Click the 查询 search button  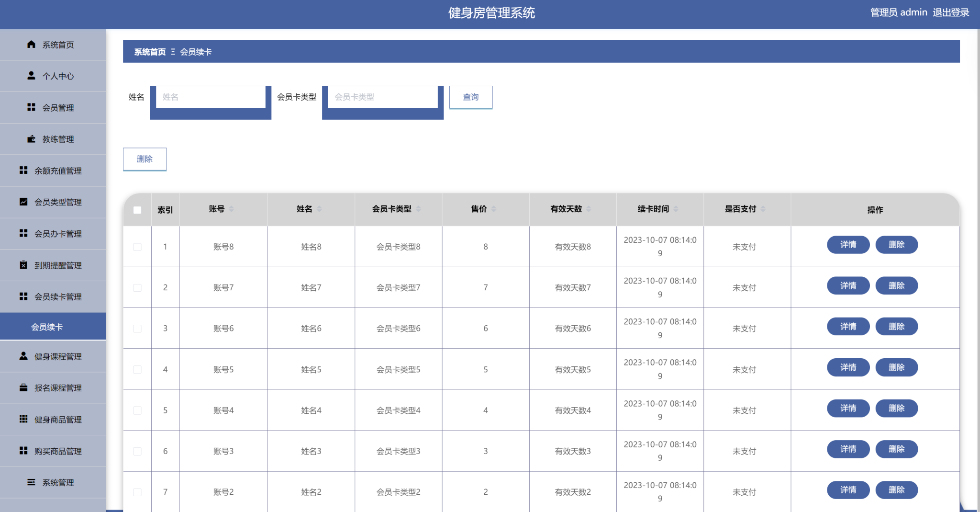pos(471,97)
